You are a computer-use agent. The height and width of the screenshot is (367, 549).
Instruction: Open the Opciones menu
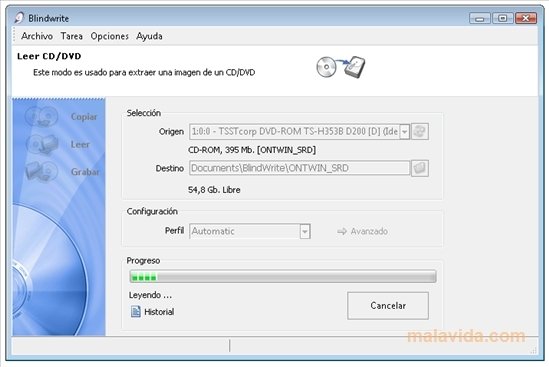110,36
